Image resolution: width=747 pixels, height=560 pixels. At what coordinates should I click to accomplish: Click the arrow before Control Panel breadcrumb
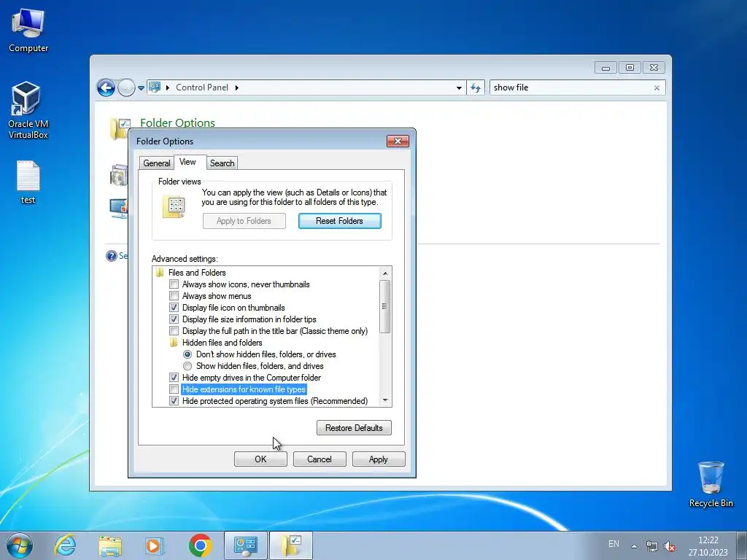(168, 87)
